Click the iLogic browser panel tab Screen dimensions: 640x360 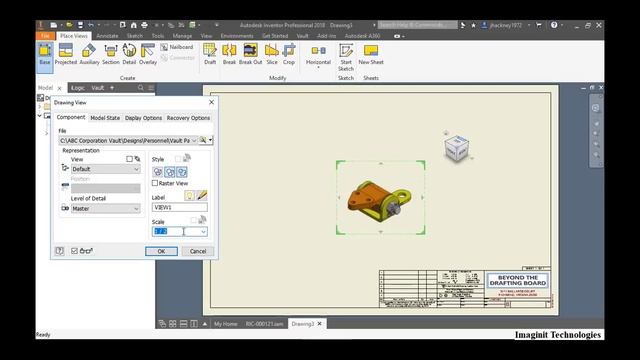click(78, 88)
